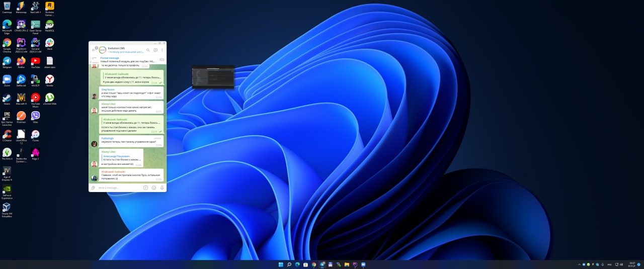Open Oleg Nosov's sender name
The width and height of the screenshot is (644, 269).
(x=108, y=89)
